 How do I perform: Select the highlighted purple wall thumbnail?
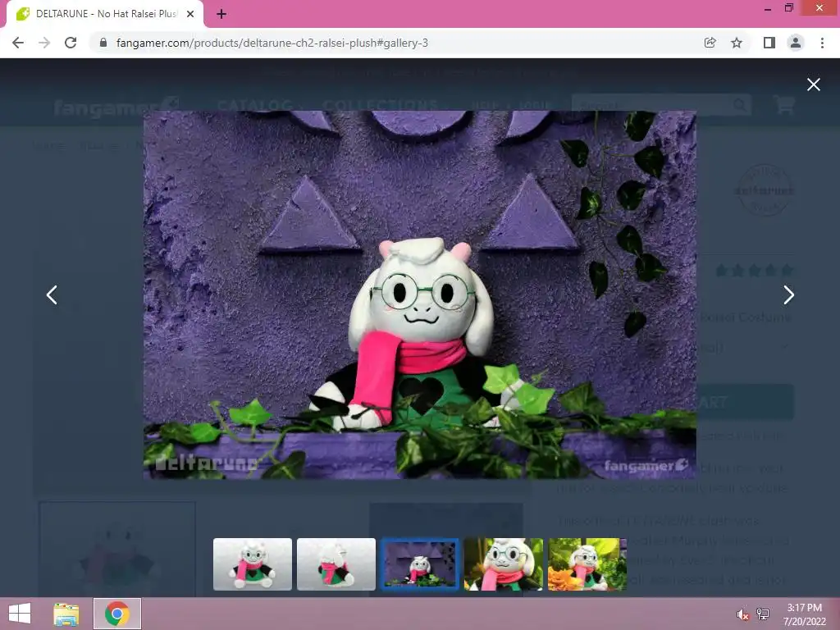(x=420, y=564)
